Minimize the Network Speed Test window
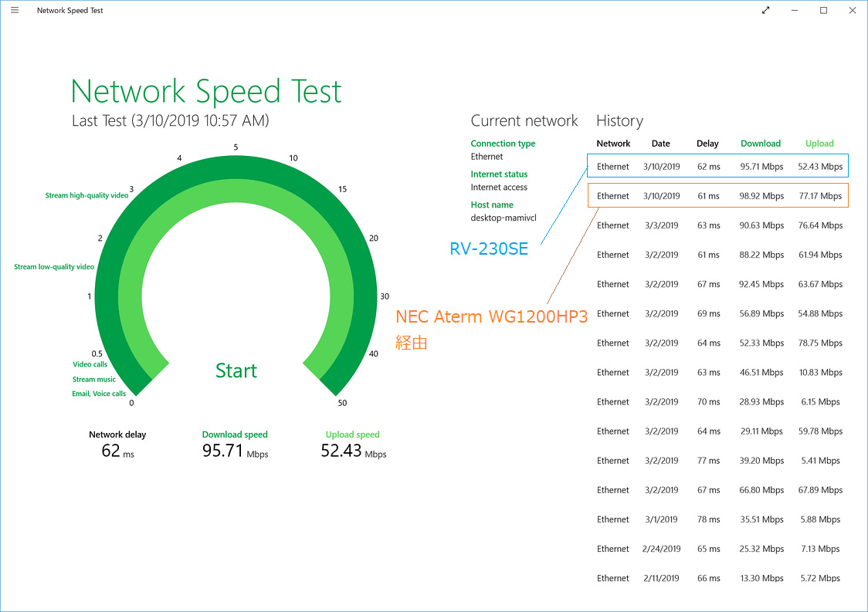 795,10
